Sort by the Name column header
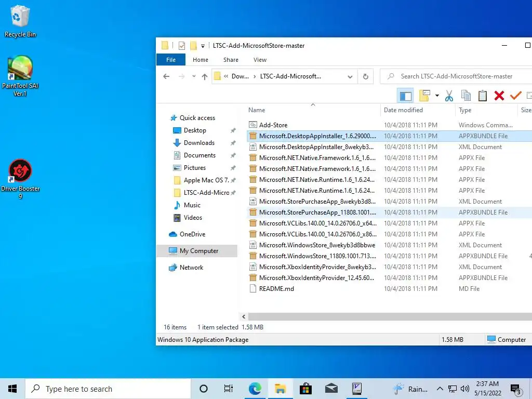This screenshot has width=532, height=399. (257, 110)
